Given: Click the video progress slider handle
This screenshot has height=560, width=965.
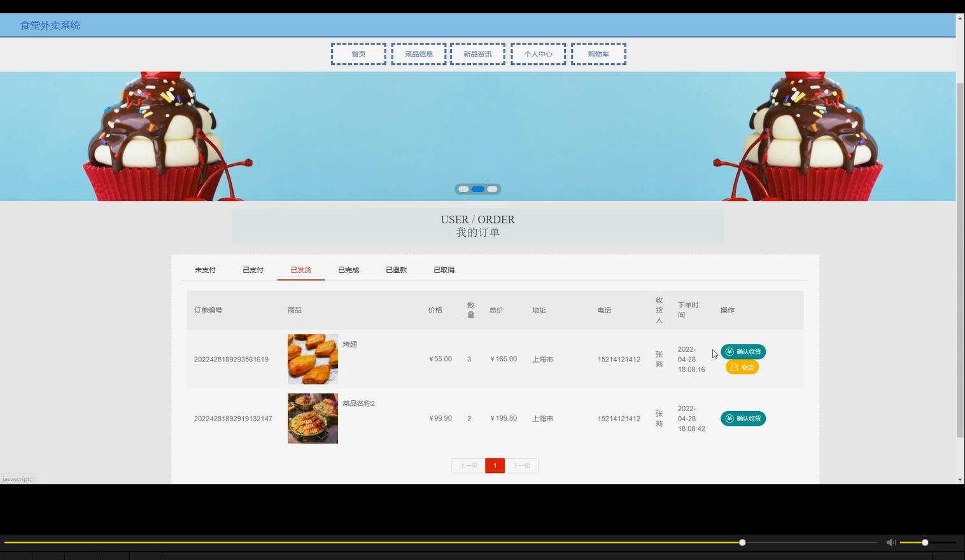Looking at the screenshot, I should [x=742, y=542].
